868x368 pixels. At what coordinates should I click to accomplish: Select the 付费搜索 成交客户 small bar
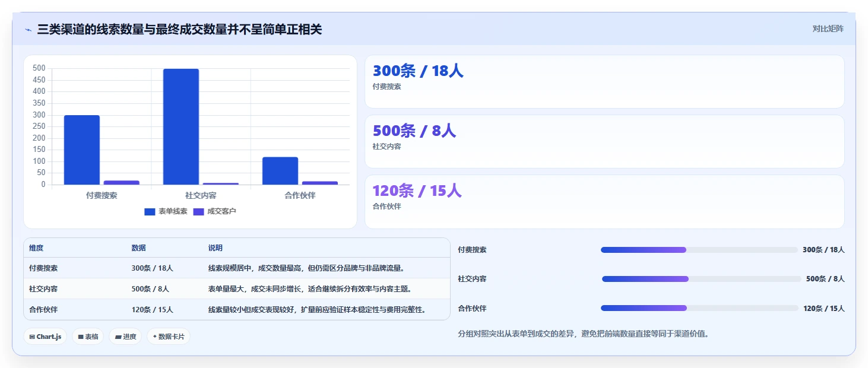(x=122, y=183)
